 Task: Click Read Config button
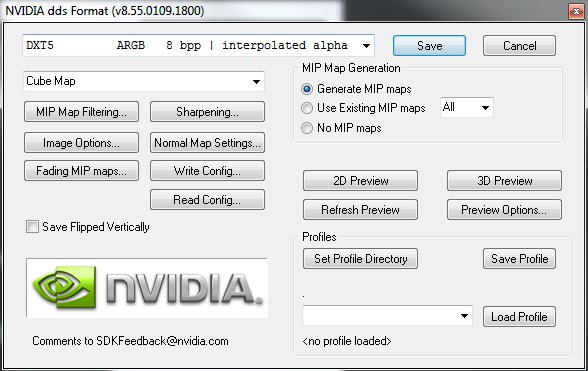pos(207,200)
